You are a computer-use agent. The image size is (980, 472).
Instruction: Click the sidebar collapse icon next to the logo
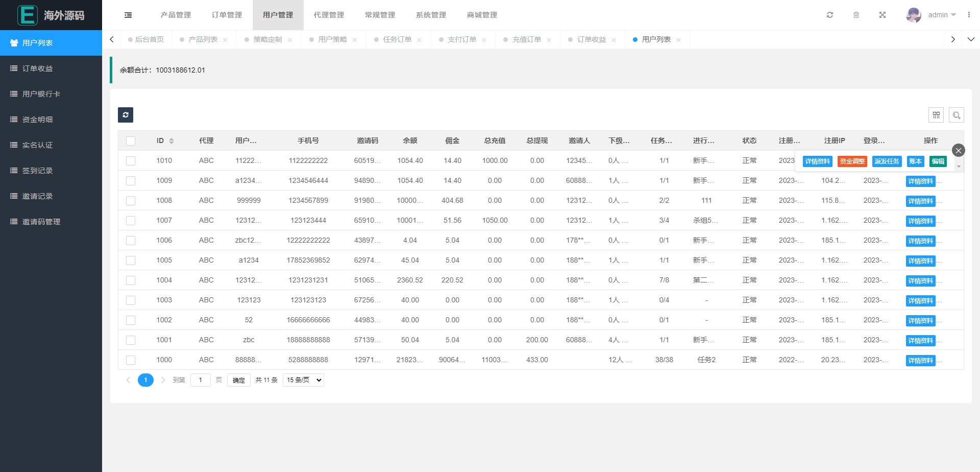(x=128, y=15)
